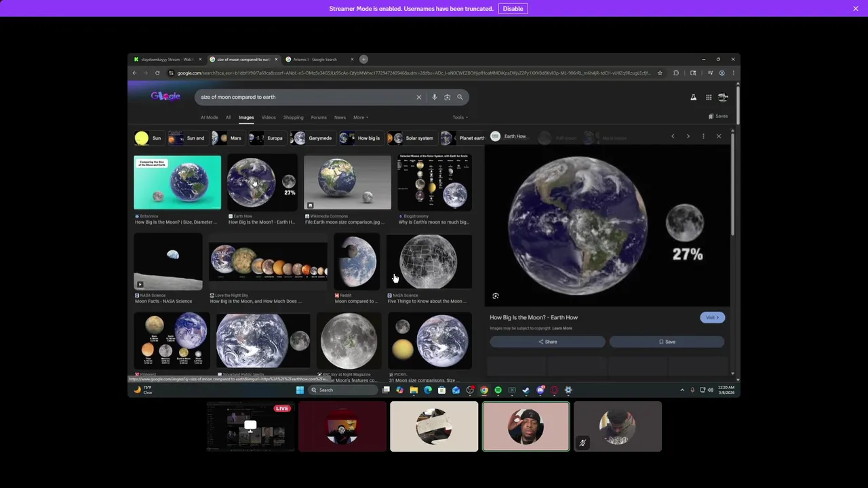Go back using the browser back arrow

click(134, 73)
